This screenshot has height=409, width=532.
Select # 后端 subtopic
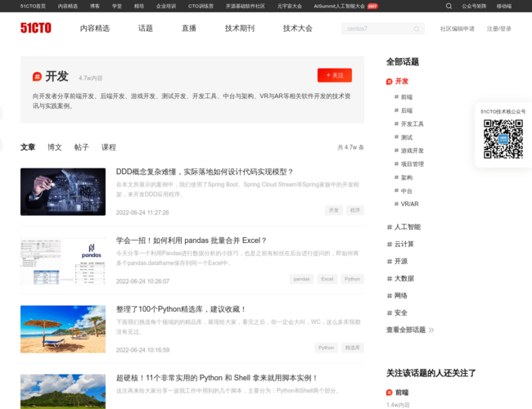(403, 110)
